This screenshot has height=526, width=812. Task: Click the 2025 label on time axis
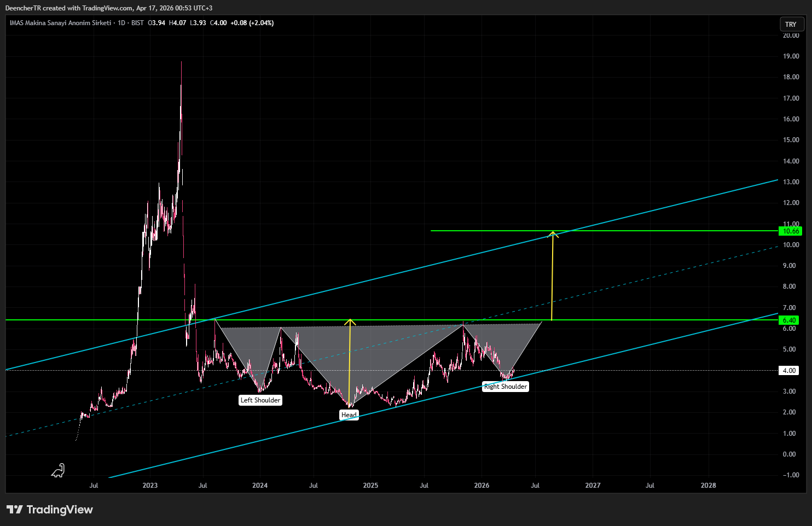[x=370, y=486]
